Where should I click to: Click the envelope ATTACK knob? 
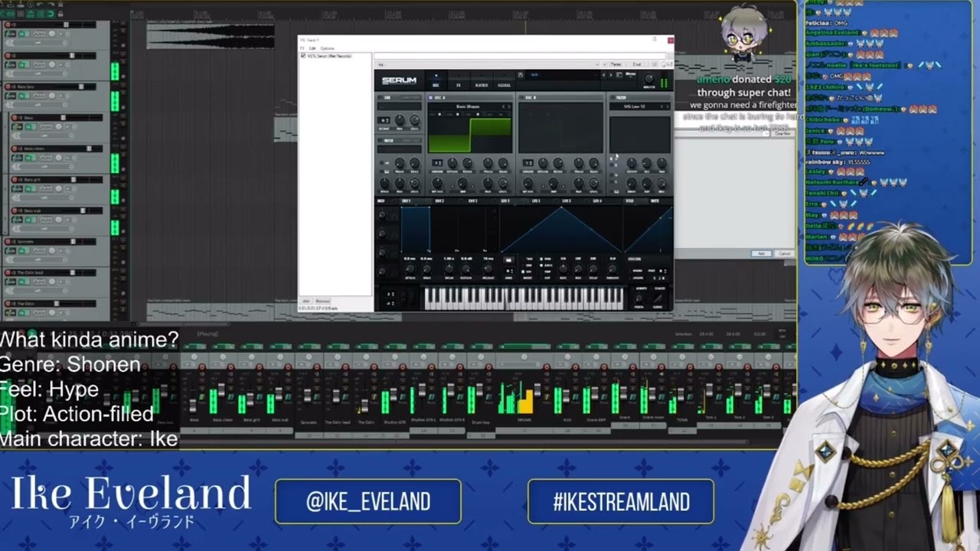(410, 269)
